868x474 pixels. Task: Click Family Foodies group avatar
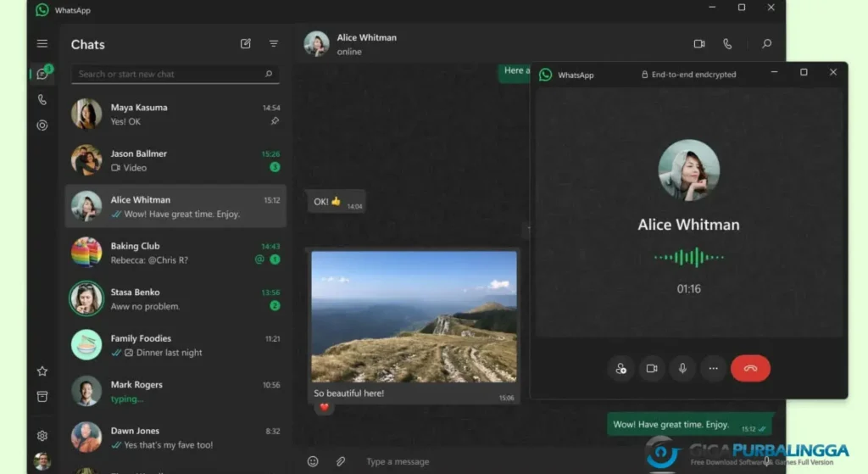click(x=86, y=345)
